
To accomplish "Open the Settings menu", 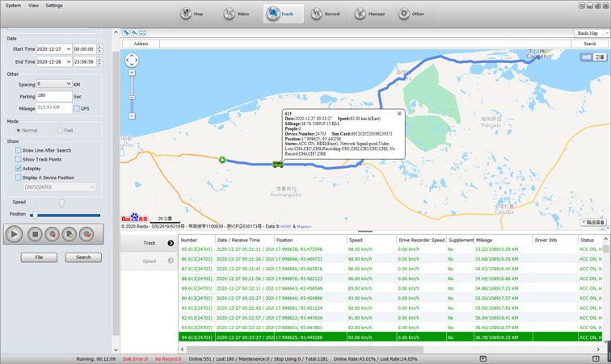I will click(53, 5).
